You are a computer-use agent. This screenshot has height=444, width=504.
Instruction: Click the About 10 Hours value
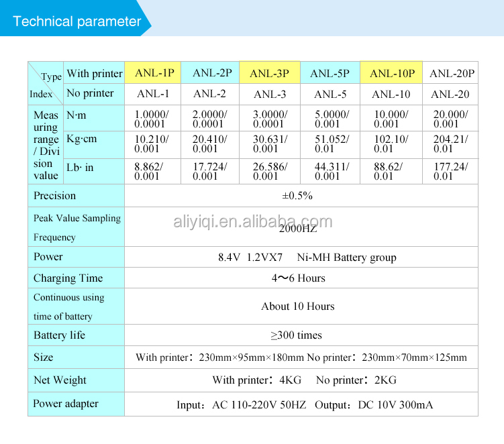pos(298,307)
